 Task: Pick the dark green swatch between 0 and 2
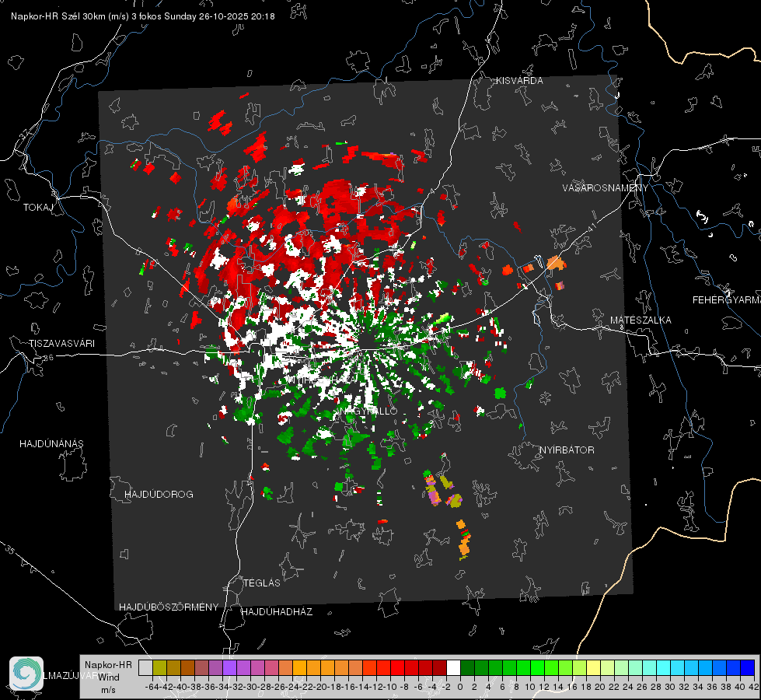(467, 667)
